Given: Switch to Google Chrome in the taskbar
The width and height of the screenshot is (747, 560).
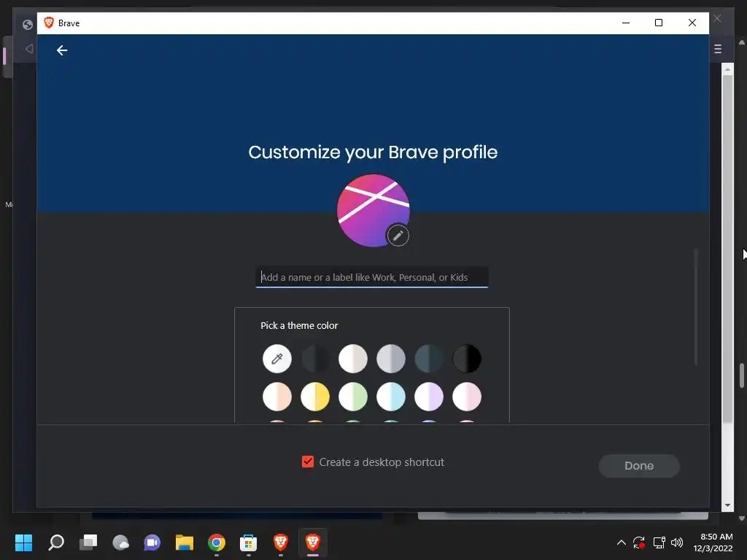Looking at the screenshot, I should point(216,542).
